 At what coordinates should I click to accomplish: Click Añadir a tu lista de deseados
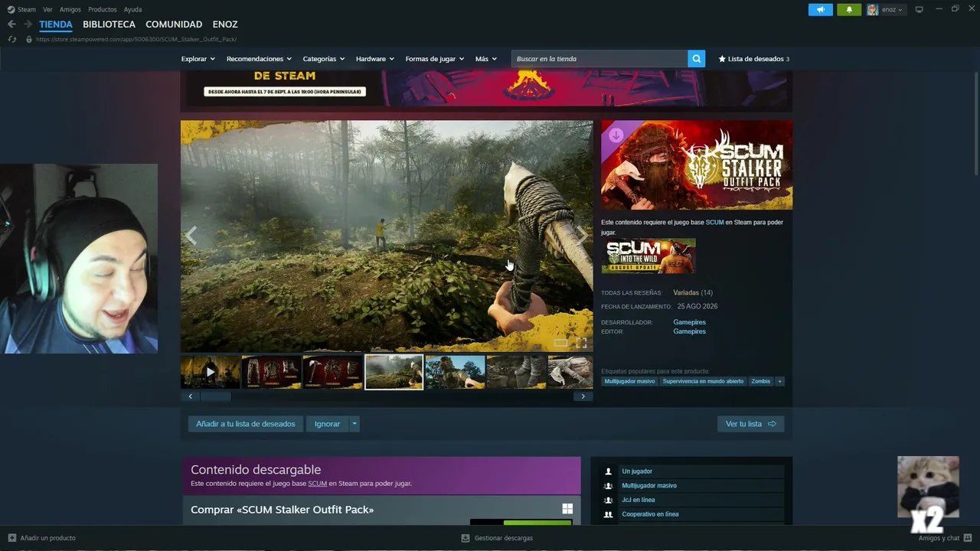click(x=246, y=424)
